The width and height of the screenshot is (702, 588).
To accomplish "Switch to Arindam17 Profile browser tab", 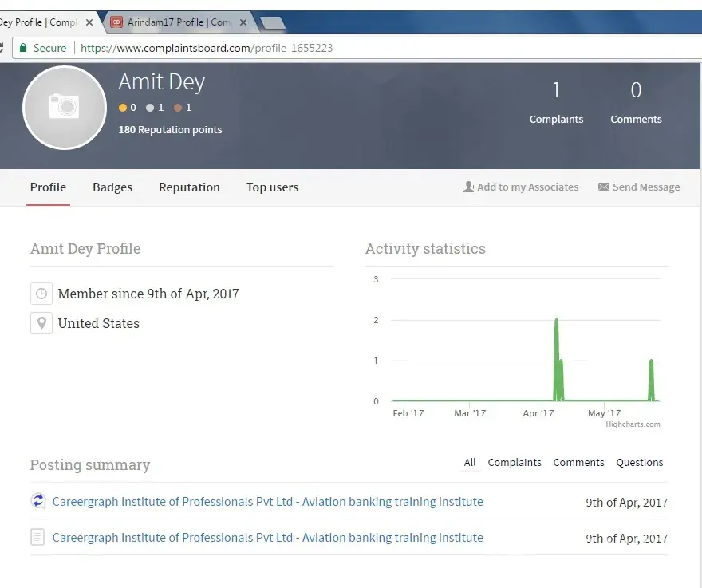I will click(x=175, y=22).
